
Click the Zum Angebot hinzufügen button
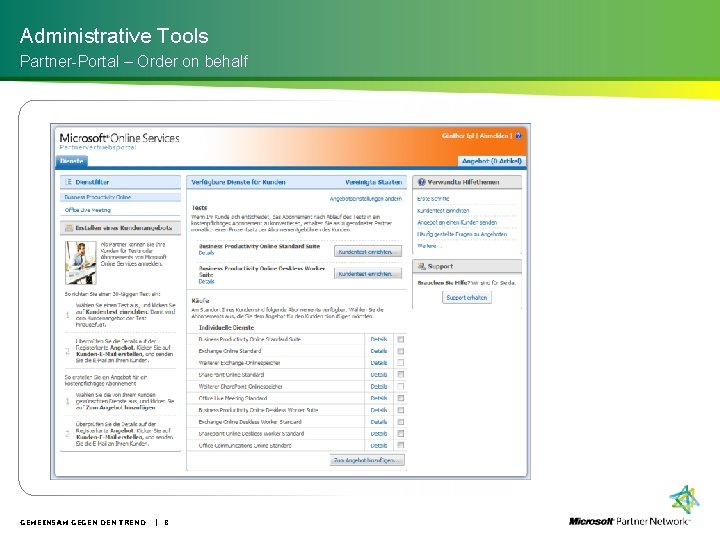click(367, 460)
